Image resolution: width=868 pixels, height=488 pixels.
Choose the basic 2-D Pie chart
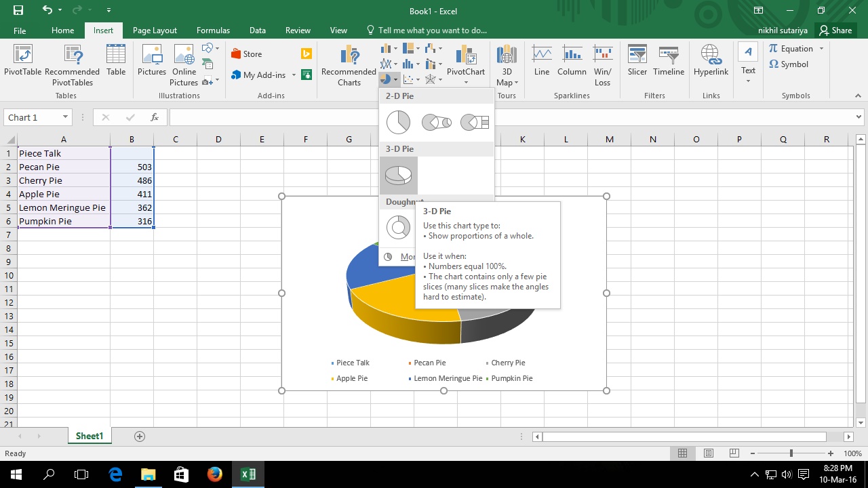399,123
